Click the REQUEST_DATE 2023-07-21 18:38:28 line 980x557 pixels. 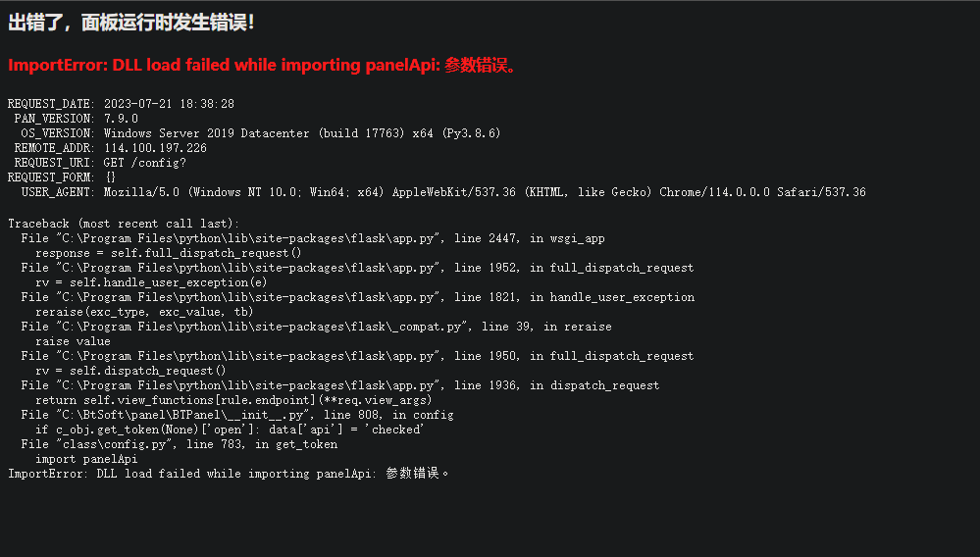point(121,104)
